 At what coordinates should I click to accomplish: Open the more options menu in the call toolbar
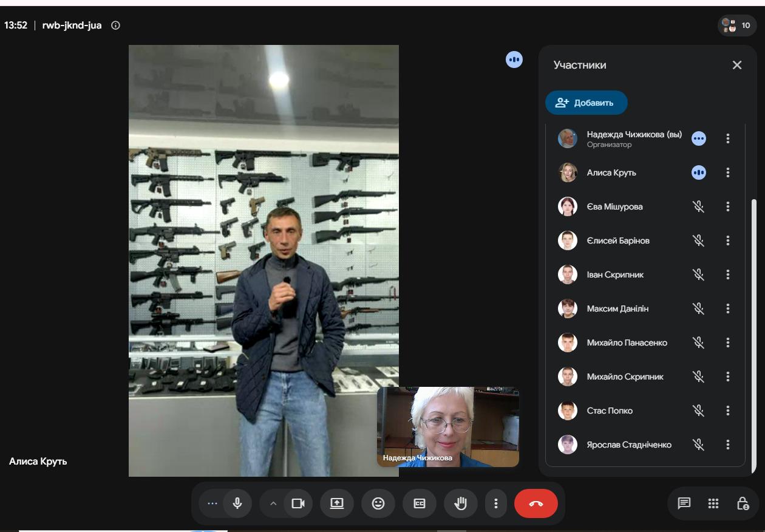[x=496, y=503]
